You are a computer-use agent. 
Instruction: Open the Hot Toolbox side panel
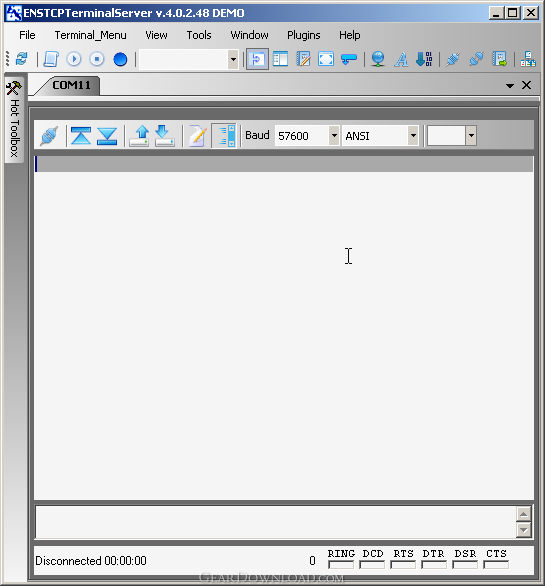point(14,120)
